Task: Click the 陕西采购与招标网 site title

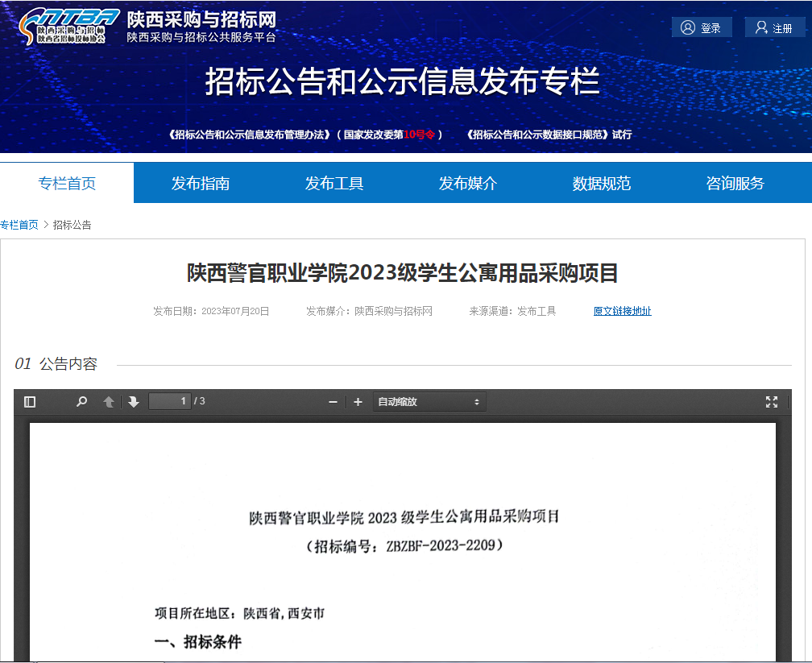Action: 201,19
